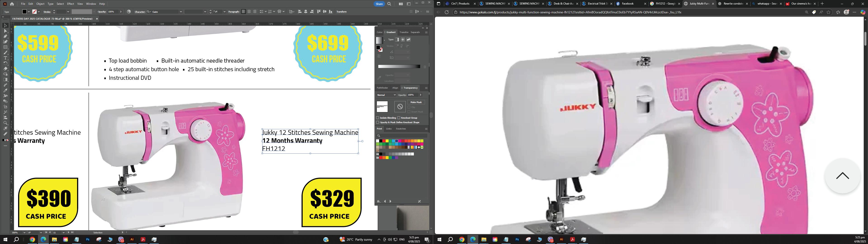Enable the Isolate Blending checkbox
This screenshot has width=868, height=244.
coord(378,118)
